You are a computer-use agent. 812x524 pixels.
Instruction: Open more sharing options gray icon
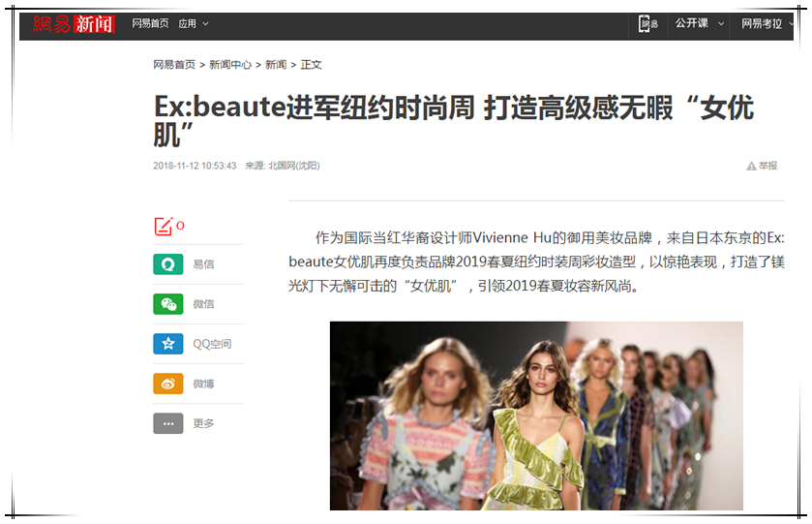tap(167, 423)
